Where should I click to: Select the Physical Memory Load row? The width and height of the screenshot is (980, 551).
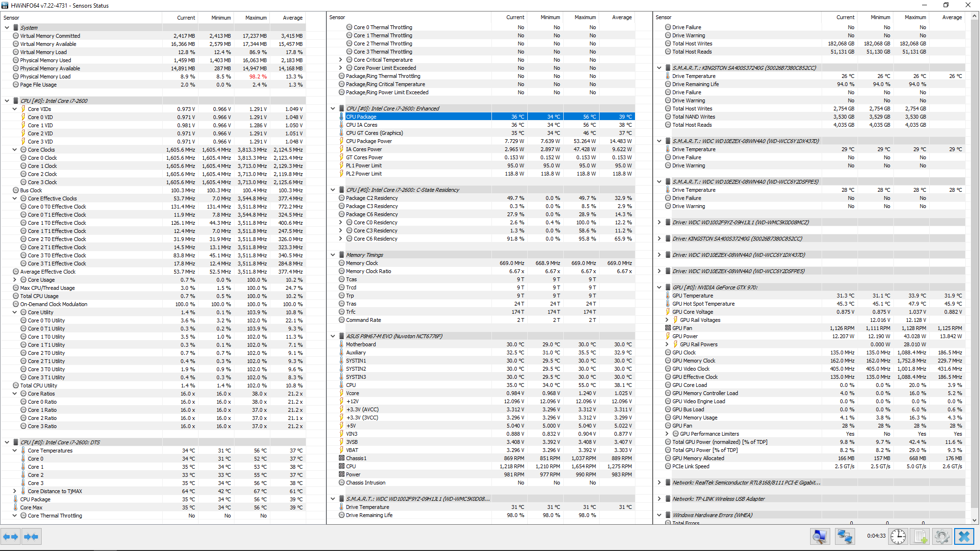click(158, 77)
